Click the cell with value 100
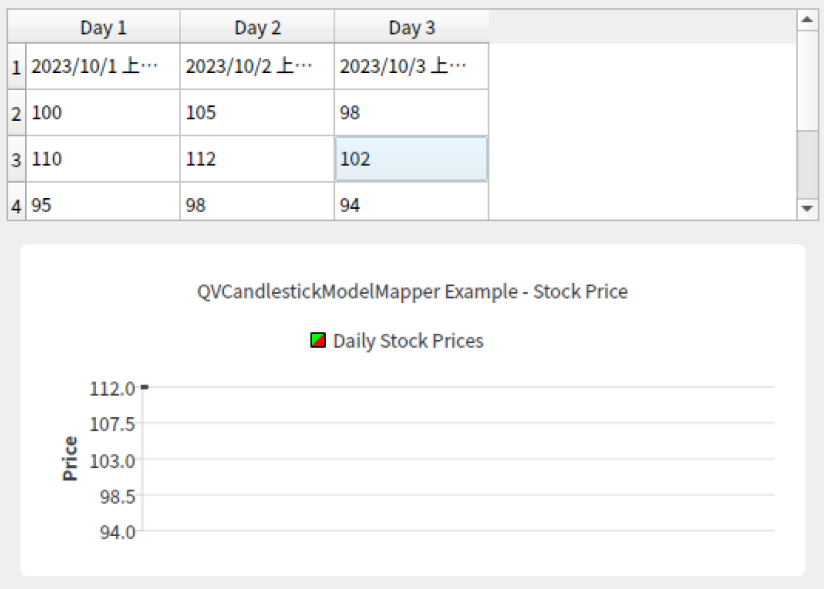 103,113
